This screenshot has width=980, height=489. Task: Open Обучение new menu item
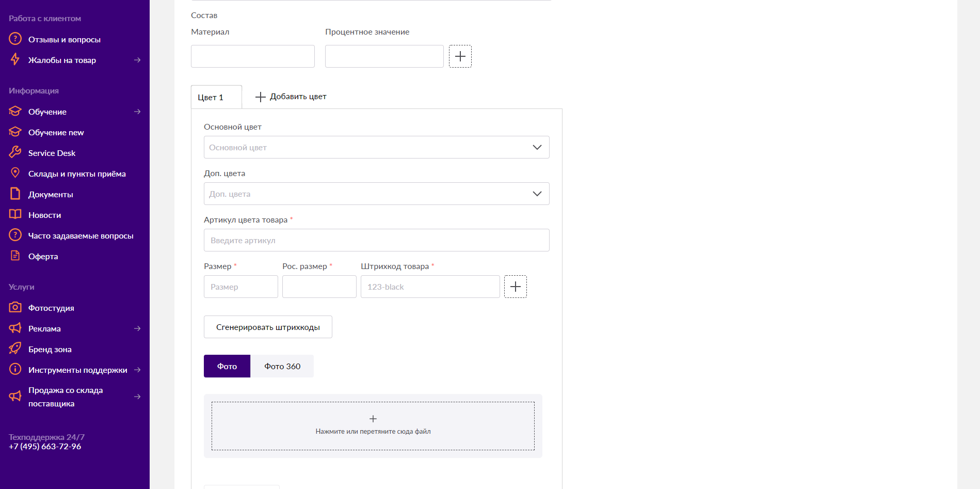(x=56, y=132)
